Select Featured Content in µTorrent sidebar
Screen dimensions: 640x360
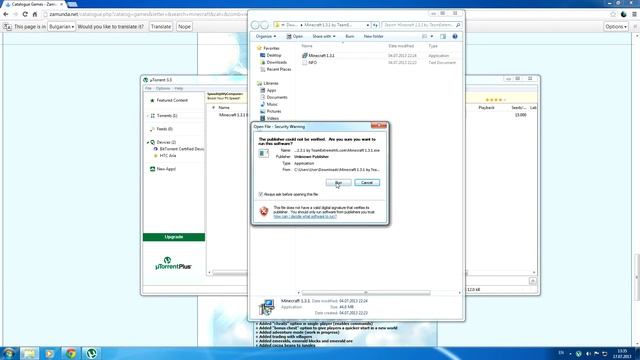[169, 100]
